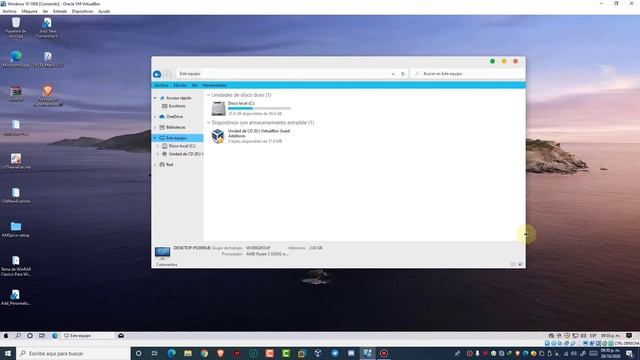Go back with the blue back arrow in Explorer
640x360 pixels.
(157, 74)
